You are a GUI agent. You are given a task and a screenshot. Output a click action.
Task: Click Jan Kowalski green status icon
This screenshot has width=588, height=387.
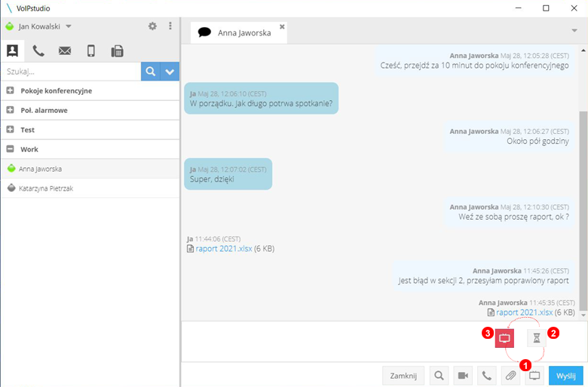click(x=10, y=26)
